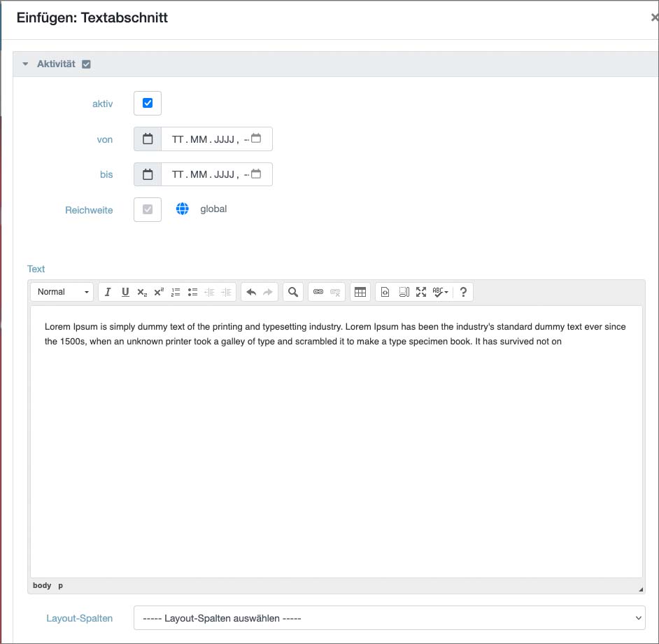This screenshot has height=644, width=659.
Task: Insert a bulleted list
Action: pyautogui.click(x=192, y=292)
